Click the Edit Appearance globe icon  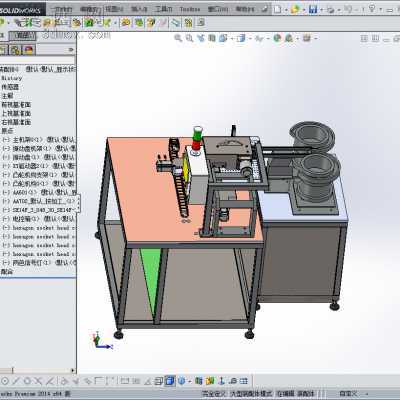tap(277, 38)
